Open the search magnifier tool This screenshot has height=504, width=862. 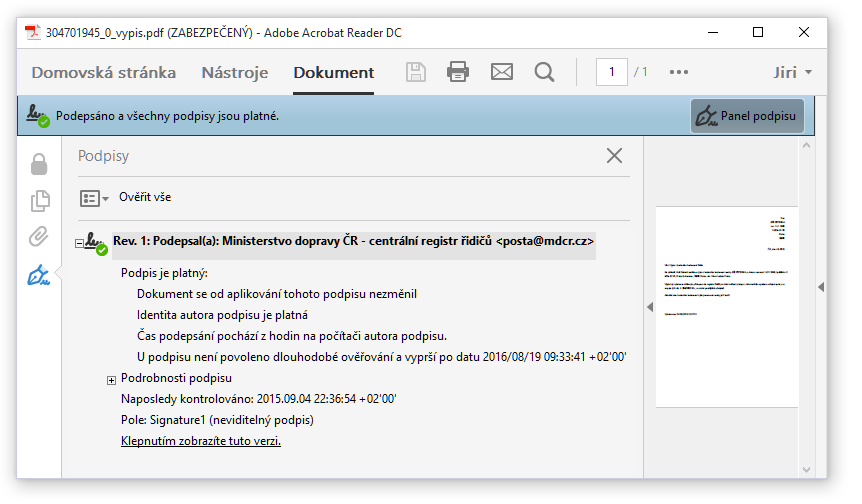tap(544, 72)
